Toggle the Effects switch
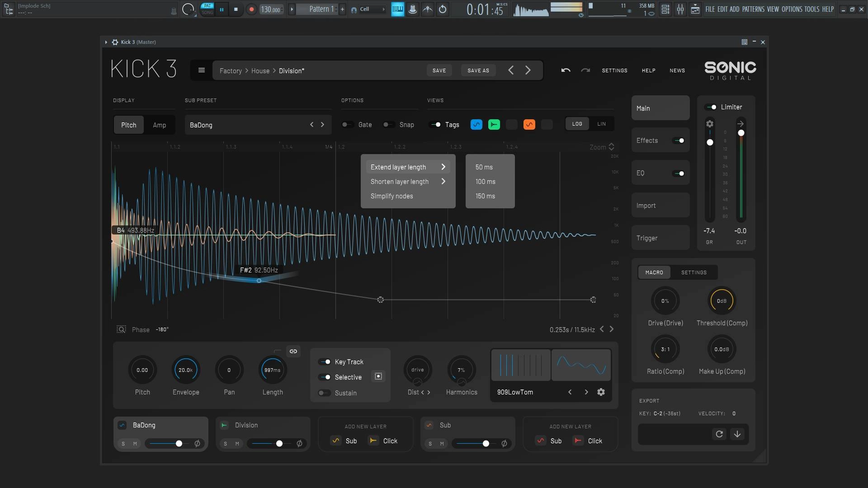Screen dimensions: 868x488 679,141
